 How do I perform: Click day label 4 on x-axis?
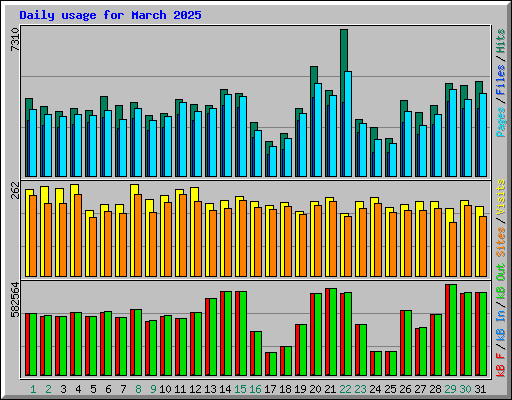pyautogui.click(x=78, y=389)
